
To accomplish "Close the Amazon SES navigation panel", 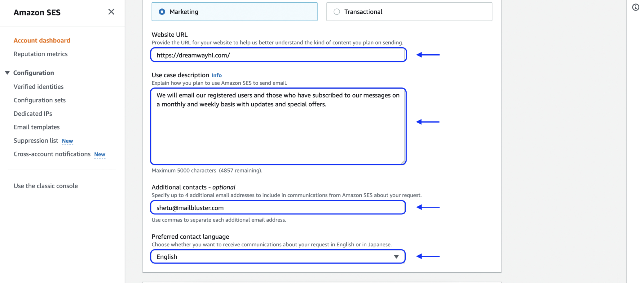I will click(111, 12).
